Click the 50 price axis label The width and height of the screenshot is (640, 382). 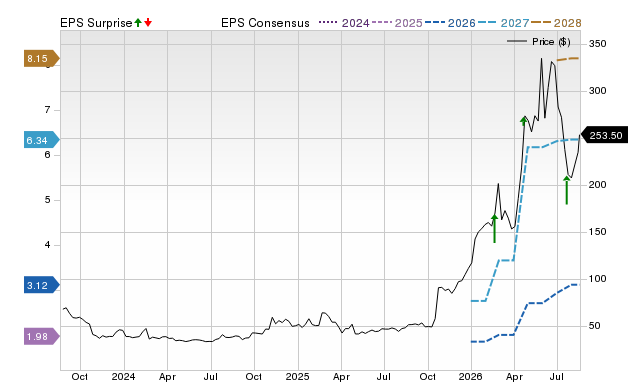(595, 326)
